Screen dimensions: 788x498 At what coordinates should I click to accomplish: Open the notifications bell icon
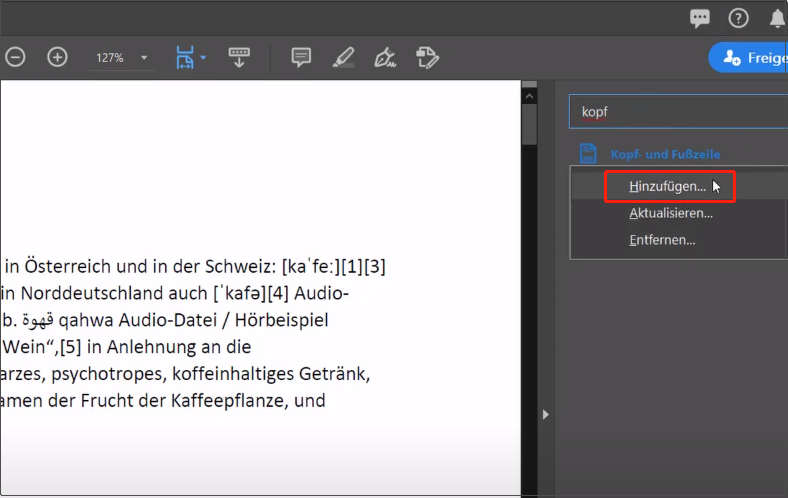[777, 19]
